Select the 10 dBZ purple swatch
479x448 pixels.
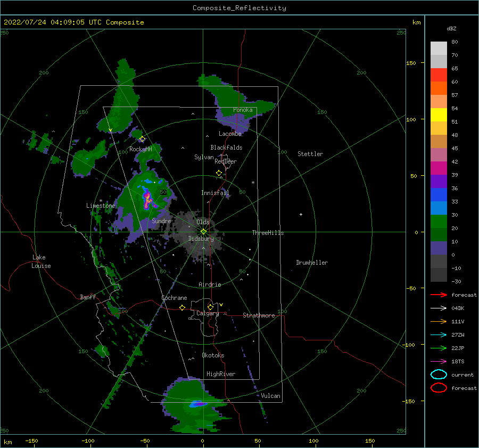click(439, 248)
